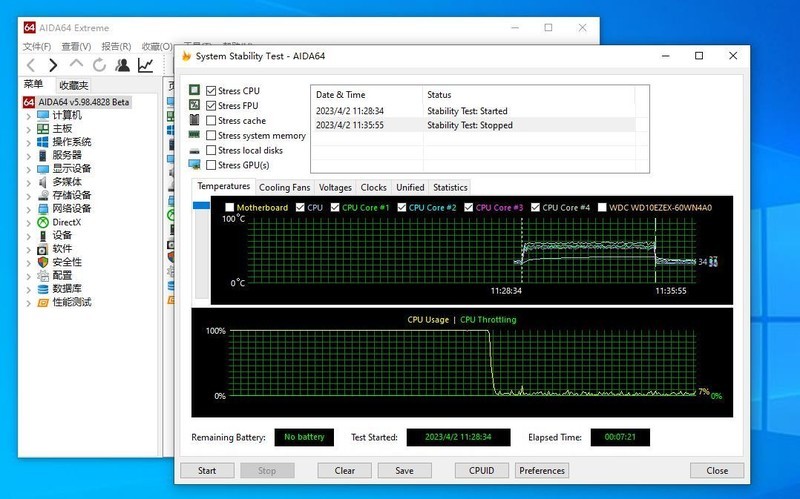This screenshot has height=499, width=800.
Task: Click the 显示设备 display icon in tree
Action: 43,169
